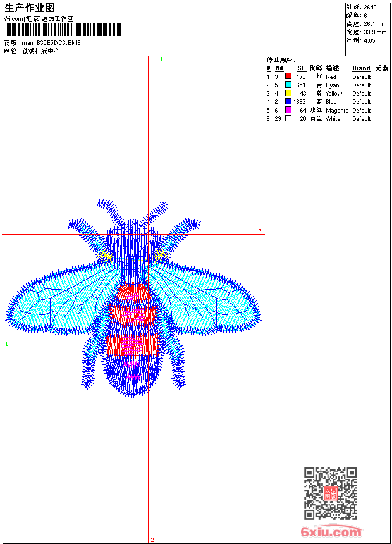Click the 针数 2640 stitch count value
This screenshot has height=544, width=392.
pos(370,7)
